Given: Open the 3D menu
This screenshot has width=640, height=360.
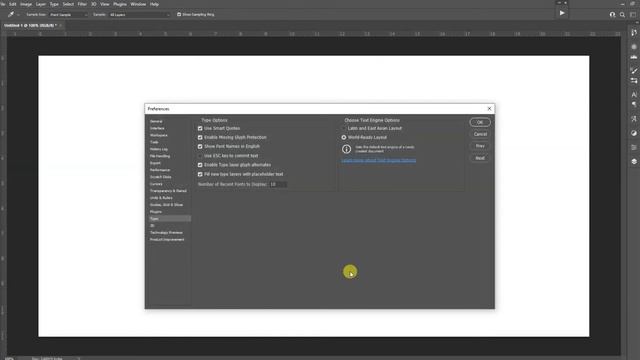Looking at the screenshot, I should pyautogui.click(x=93, y=4).
